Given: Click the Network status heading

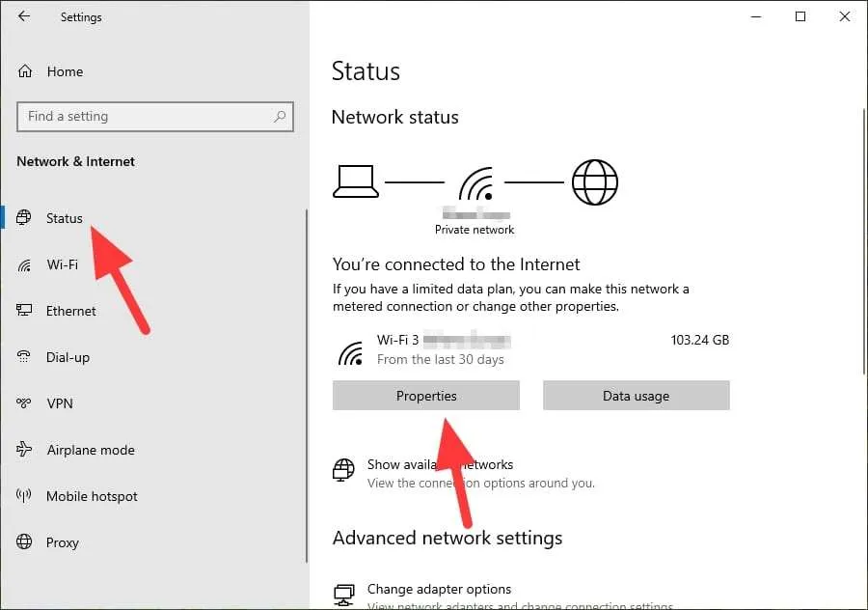Looking at the screenshot, I should point(395,117).
